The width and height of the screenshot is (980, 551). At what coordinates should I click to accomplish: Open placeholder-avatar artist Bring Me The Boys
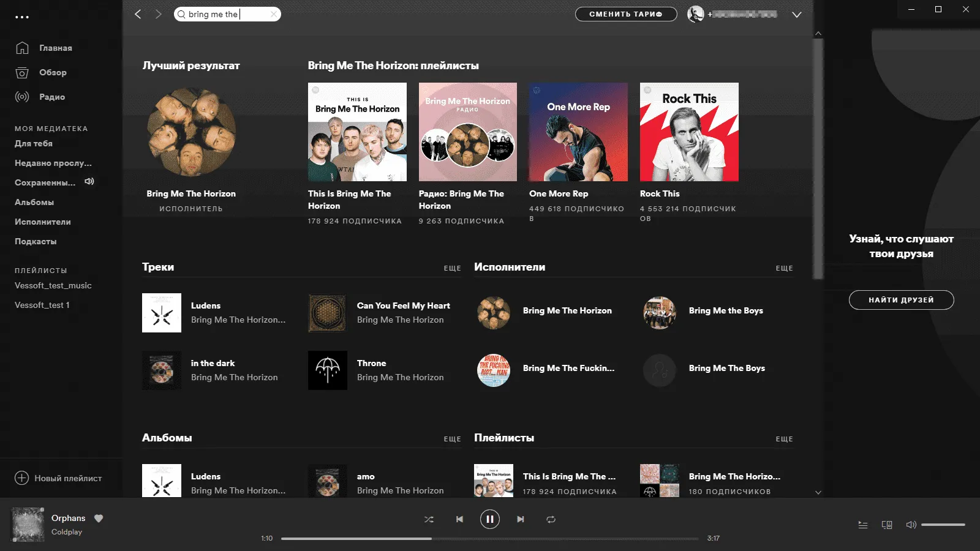pyautogui.click(x=660, y=370)
